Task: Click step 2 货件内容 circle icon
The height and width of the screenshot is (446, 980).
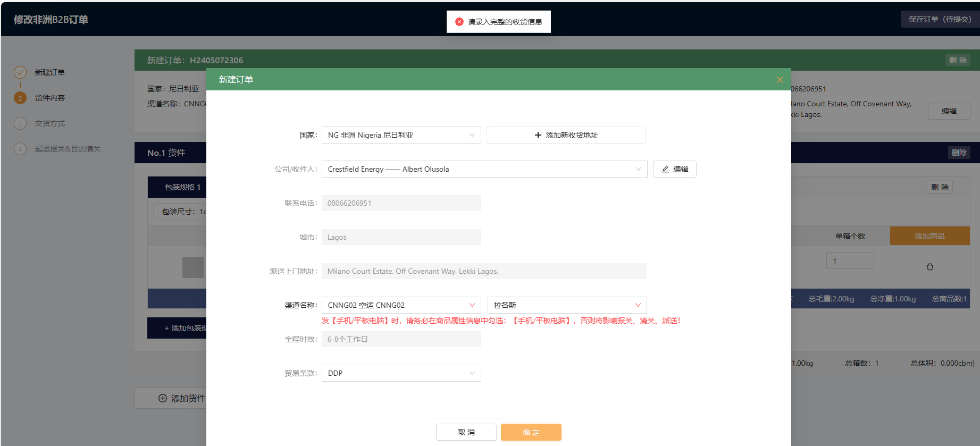Action: tap(20, 98)
